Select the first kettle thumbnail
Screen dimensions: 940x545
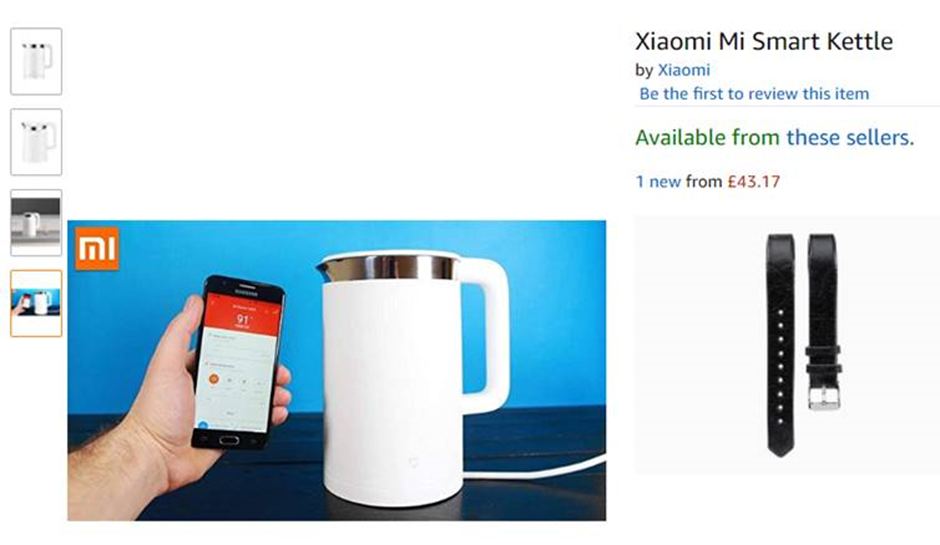[x=36, y=61]
